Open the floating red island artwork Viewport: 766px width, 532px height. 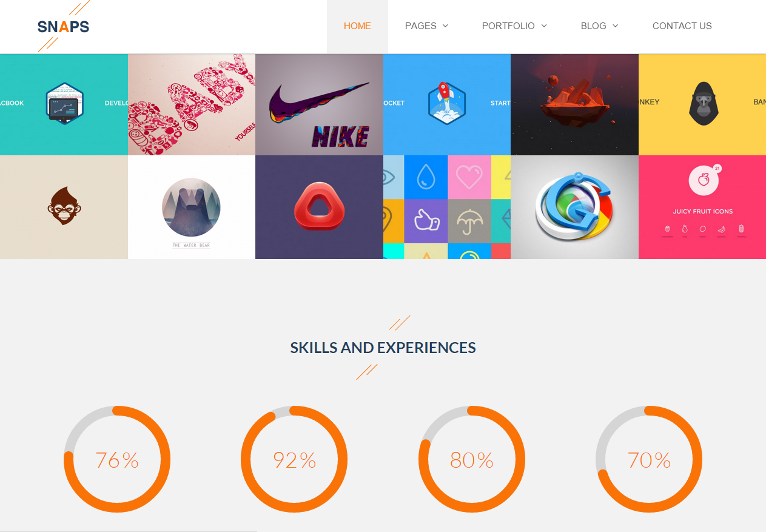(574, 104)
